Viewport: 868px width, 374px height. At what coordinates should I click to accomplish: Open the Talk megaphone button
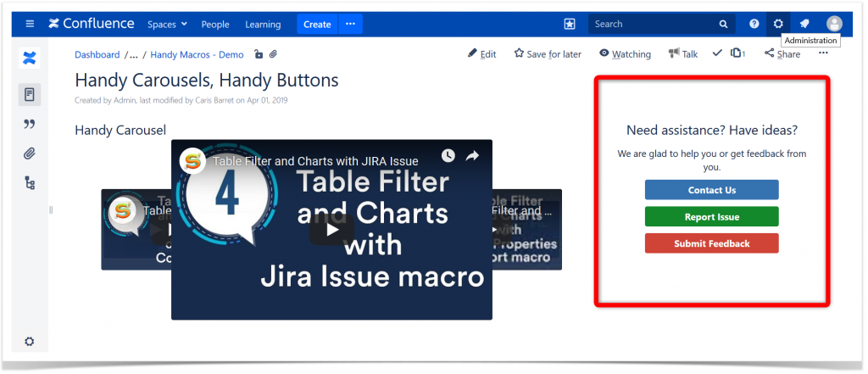682,53
